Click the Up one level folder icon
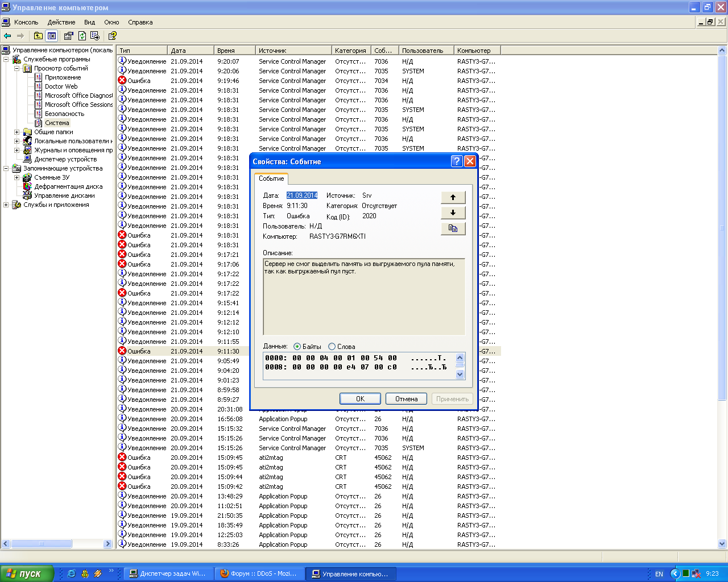 coord(38,36)
